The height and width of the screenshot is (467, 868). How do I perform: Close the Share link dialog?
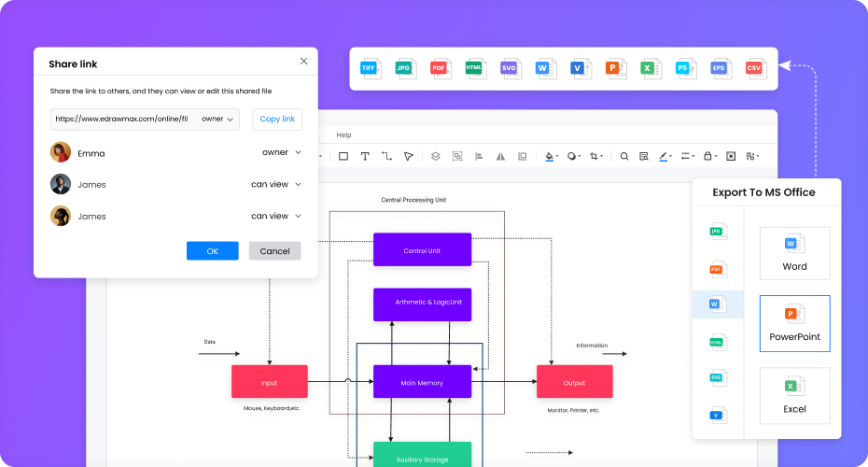point(303,61)
